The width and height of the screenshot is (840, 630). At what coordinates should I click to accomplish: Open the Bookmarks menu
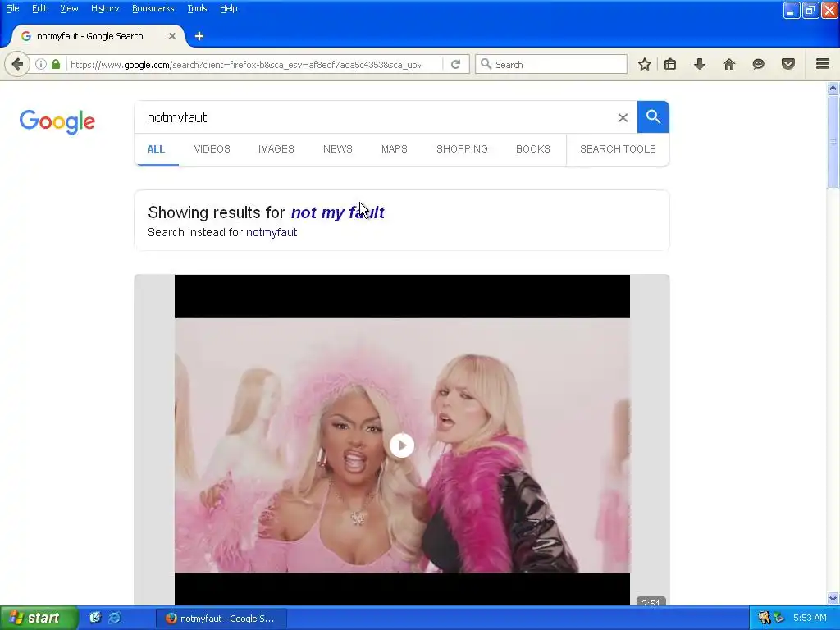(153, 8)
